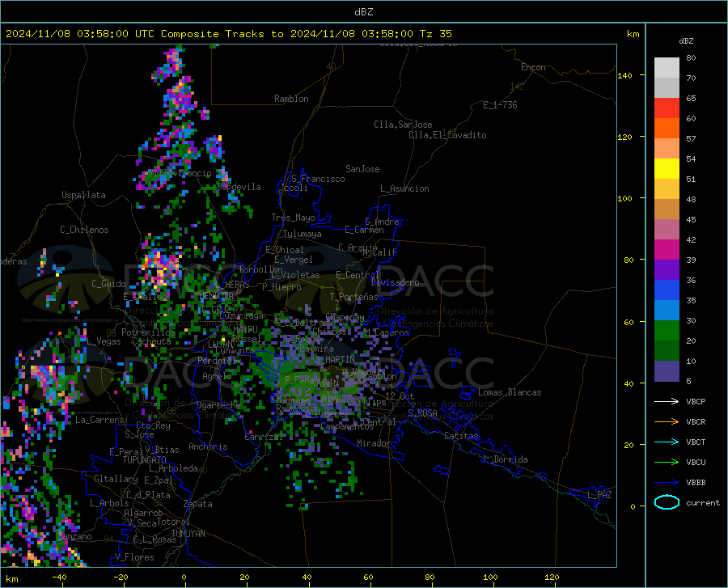Click the green VBCU arrow in legend
728x588 pixels.
[667, 463]
